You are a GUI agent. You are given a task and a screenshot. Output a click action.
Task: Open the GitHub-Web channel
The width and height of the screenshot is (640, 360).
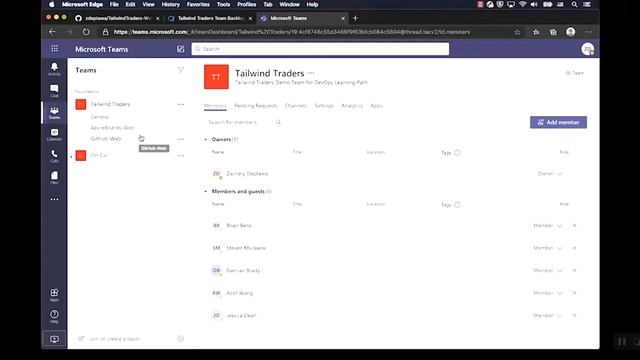pos(106,139)
